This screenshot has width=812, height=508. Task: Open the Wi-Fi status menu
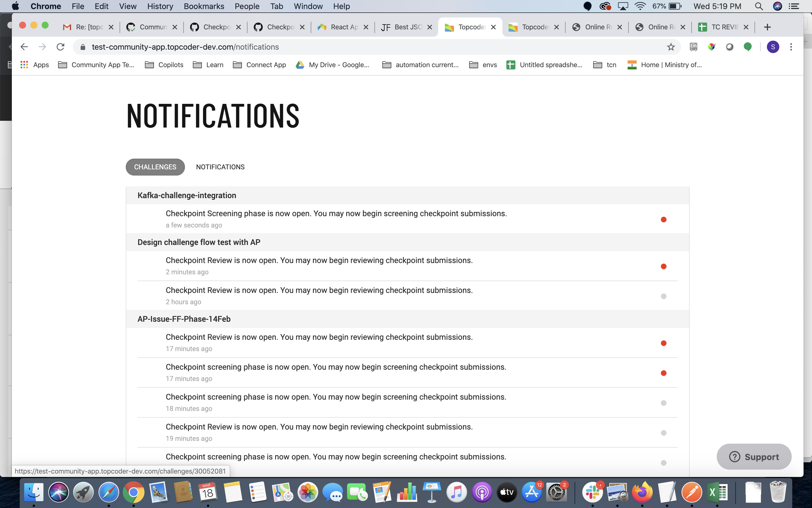click(x=640, y=6)
